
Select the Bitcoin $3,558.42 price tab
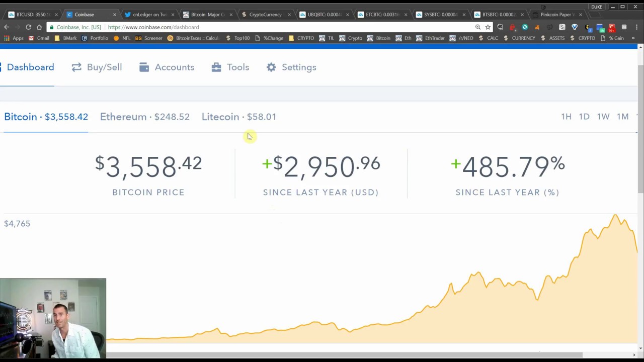click(x=46, y=117)
